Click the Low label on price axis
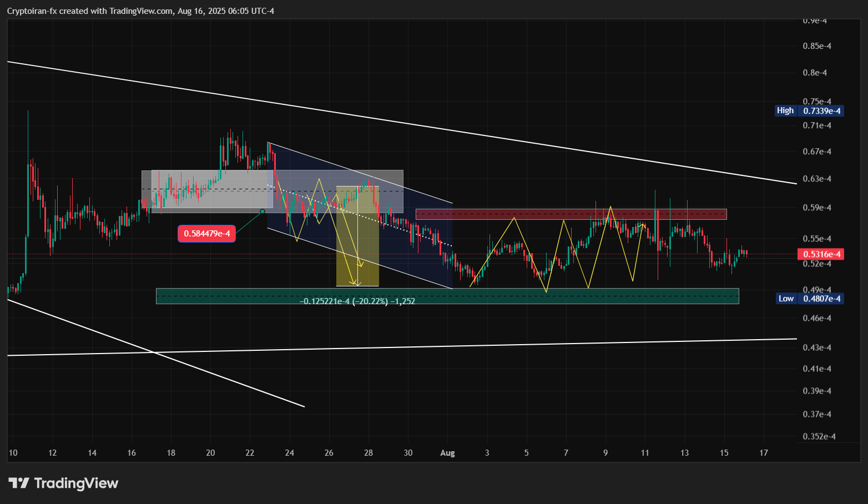Screen dimensions: 868x504 (x=786, y=299)
